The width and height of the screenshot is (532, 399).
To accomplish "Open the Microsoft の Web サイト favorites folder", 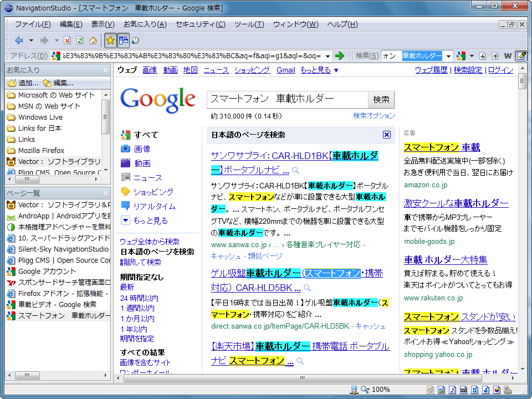I will pos(51,95).
